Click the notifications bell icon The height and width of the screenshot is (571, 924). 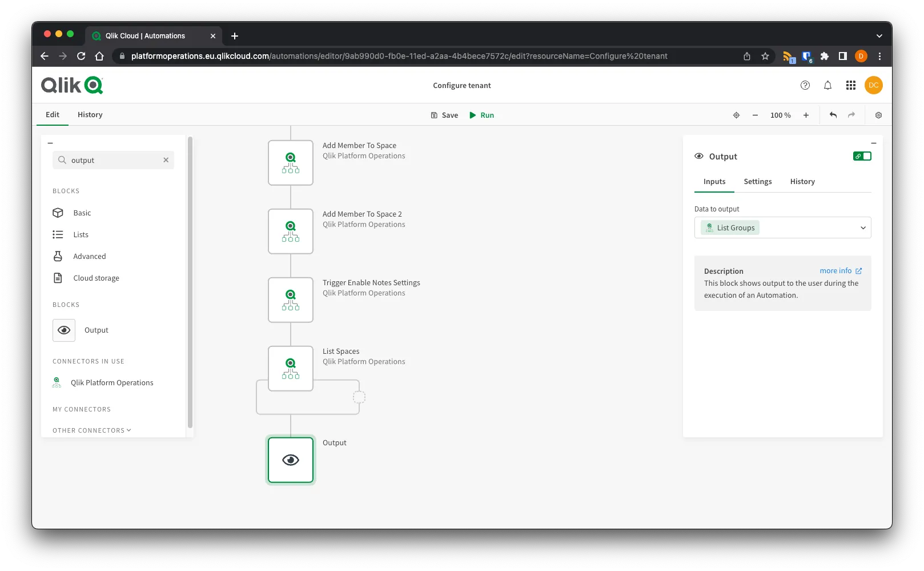[x=827, y=85]
